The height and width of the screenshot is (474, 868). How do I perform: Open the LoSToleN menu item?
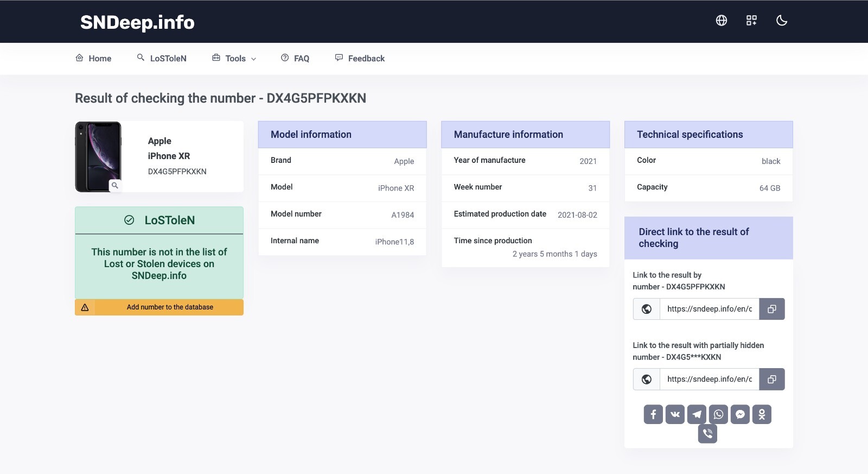pyautogui.click(x=162, y=58)
